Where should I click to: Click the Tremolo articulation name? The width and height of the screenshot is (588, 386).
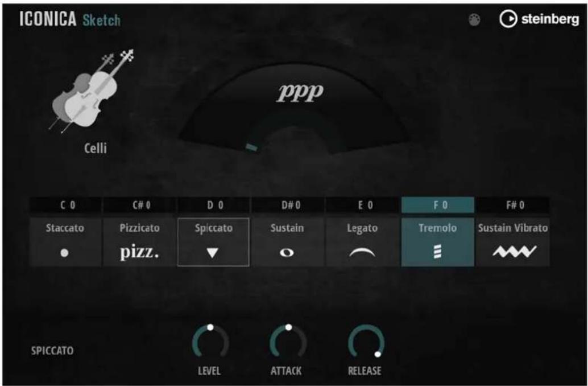click(438, 228)
